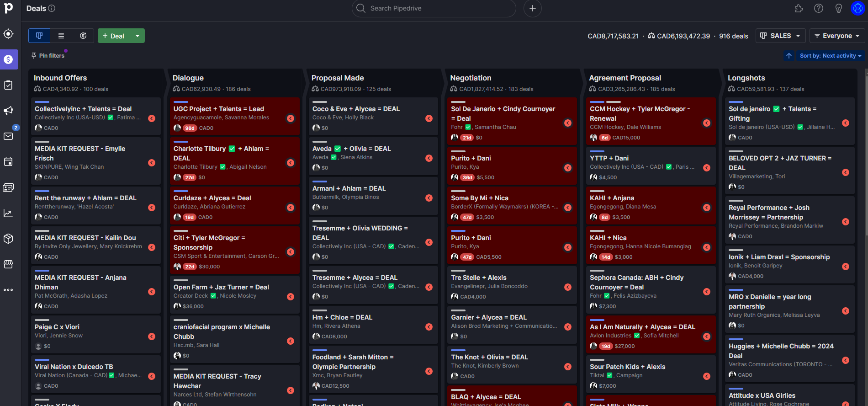This screenshot has width=868, height=406.
Task: Click the Pipedrive logo in the sidebar
Action: [x=9, y=8]
